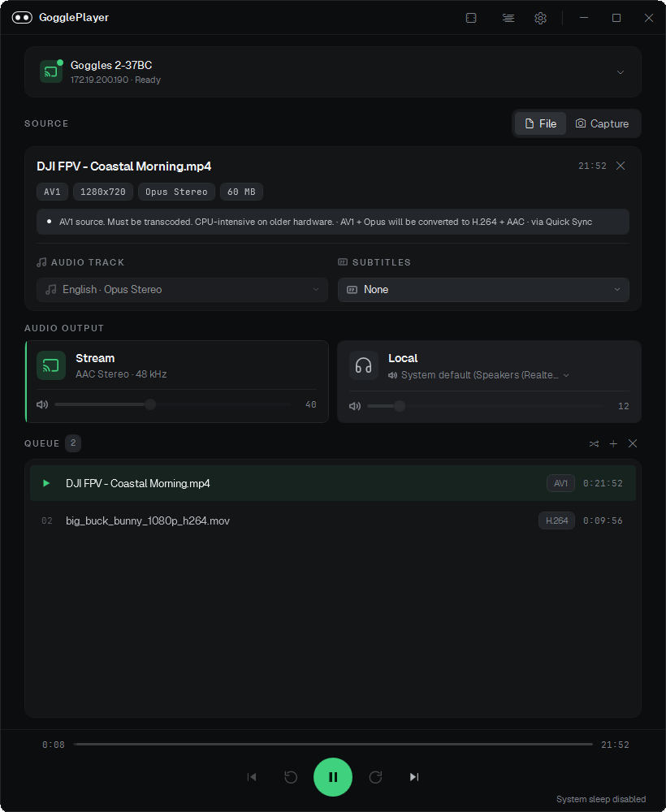Viewport: 666px width, 812px height.
Task: Toggle queue shuffle
Action: coord(594,444)
